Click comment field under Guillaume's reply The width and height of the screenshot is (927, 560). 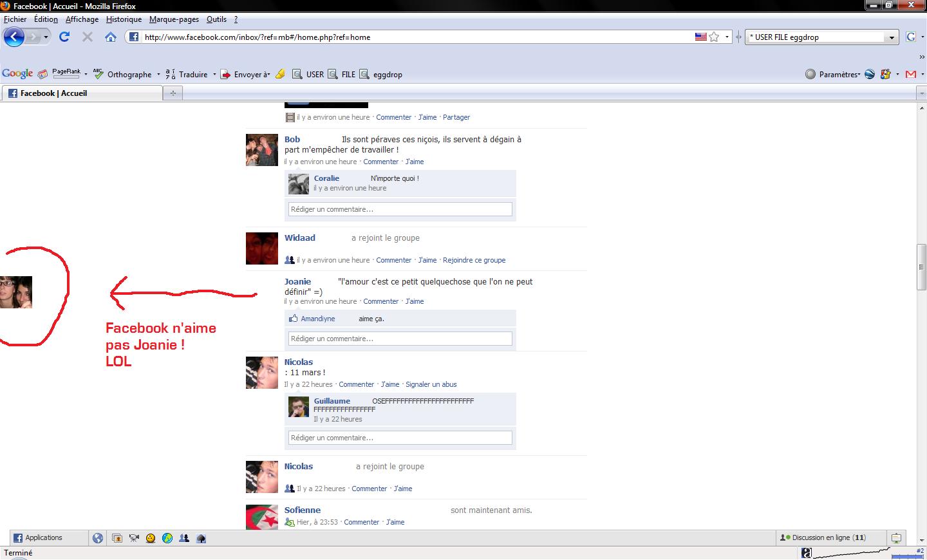point(400,438)
